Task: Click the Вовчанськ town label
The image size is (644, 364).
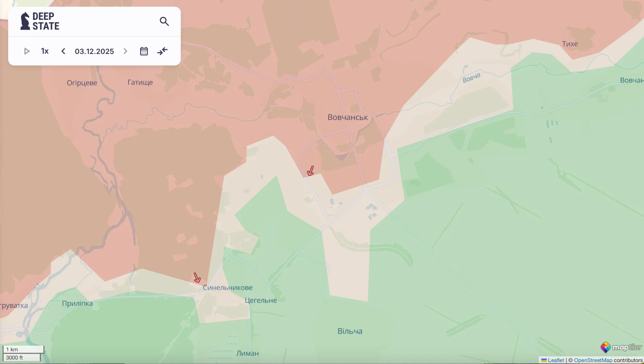Action: (347, 117)
